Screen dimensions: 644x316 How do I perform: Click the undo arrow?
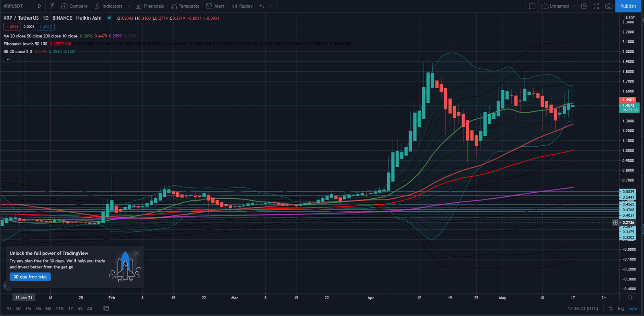point(262,6)
